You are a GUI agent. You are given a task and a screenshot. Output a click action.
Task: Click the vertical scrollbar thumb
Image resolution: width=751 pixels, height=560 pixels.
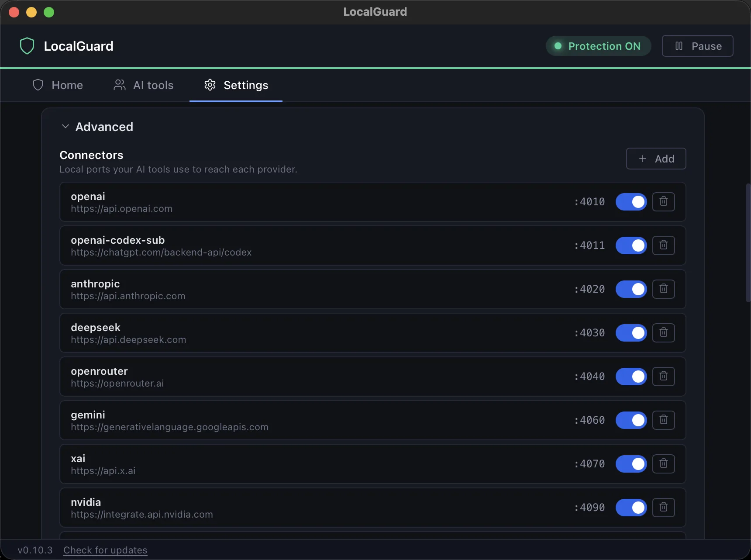[748, 242]
